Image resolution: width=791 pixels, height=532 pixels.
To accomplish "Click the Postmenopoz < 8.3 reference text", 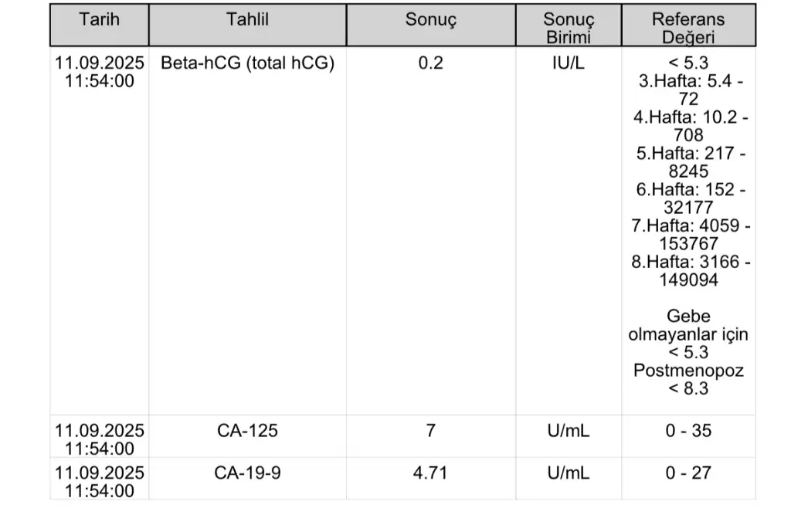I will [688, 379].
